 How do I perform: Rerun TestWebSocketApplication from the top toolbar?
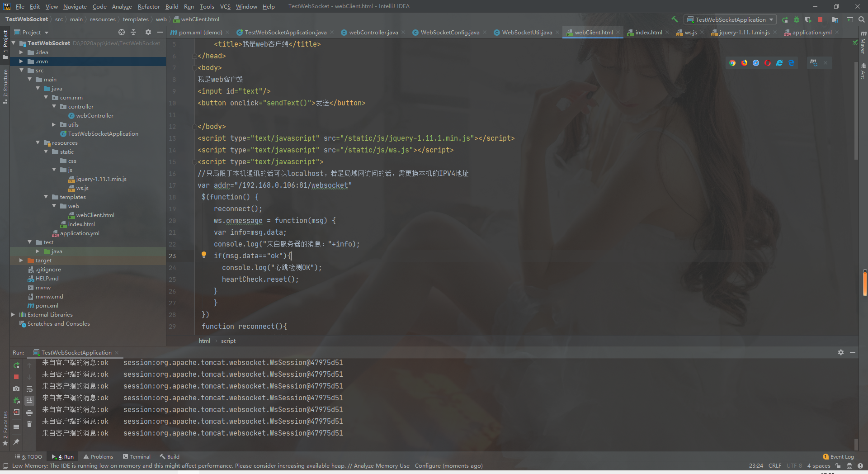(x=785, y=19)
